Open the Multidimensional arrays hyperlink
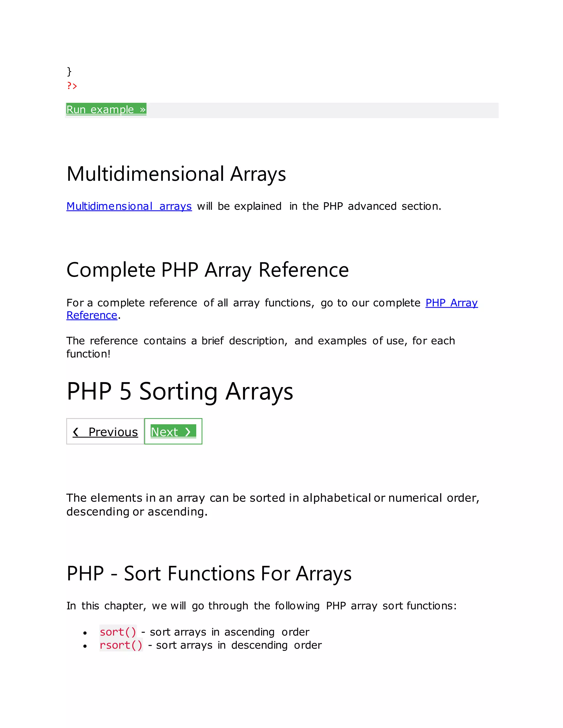 tap(129, 206)
